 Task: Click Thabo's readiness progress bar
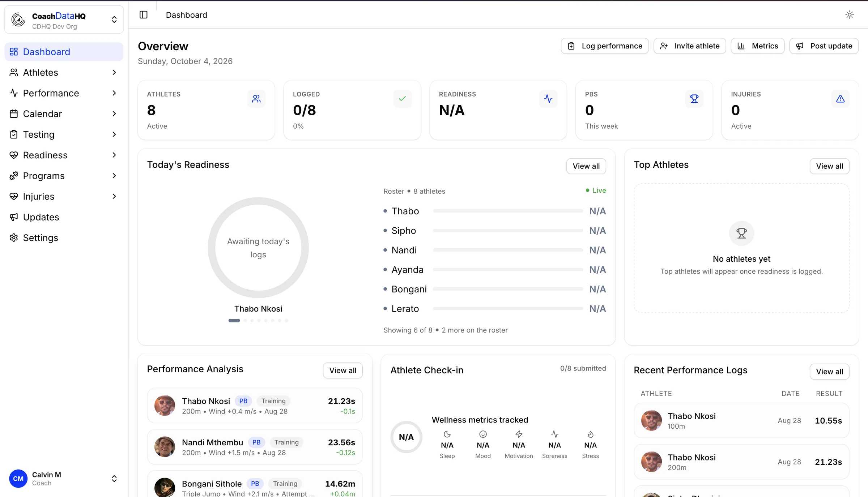pos(508,211)
